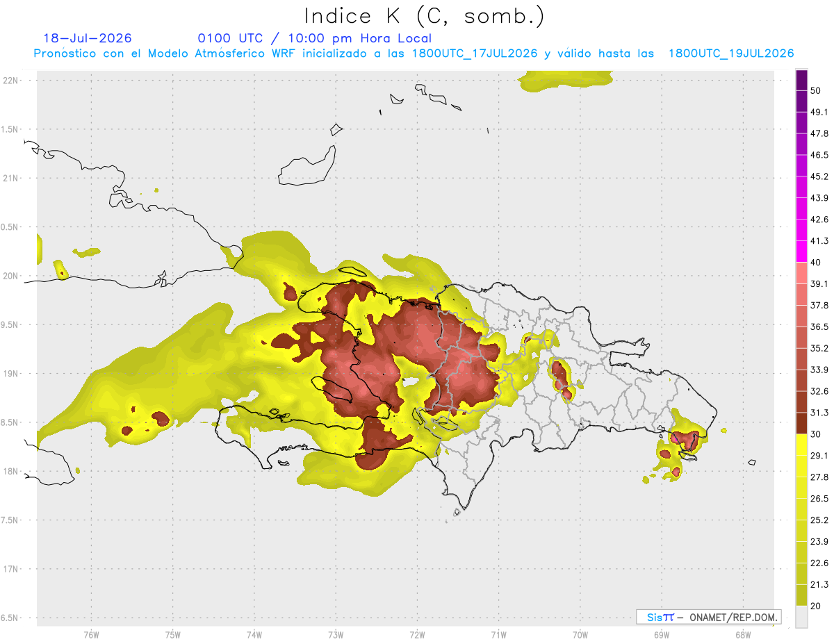Click the '49.1' value on the color scale

tap(819, 112)
